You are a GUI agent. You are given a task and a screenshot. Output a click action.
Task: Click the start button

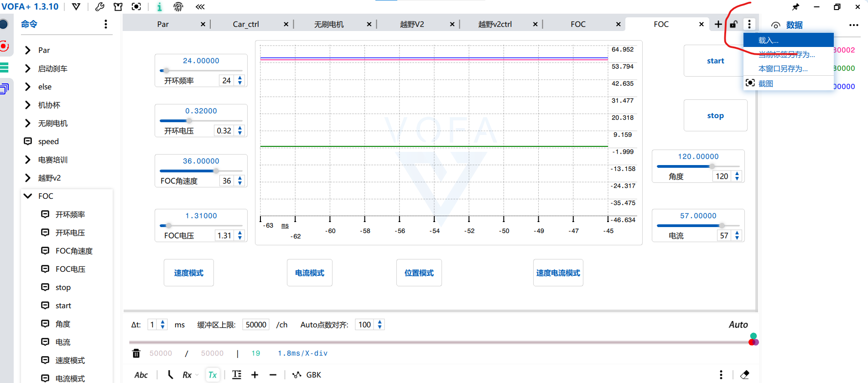coord(715,61)
